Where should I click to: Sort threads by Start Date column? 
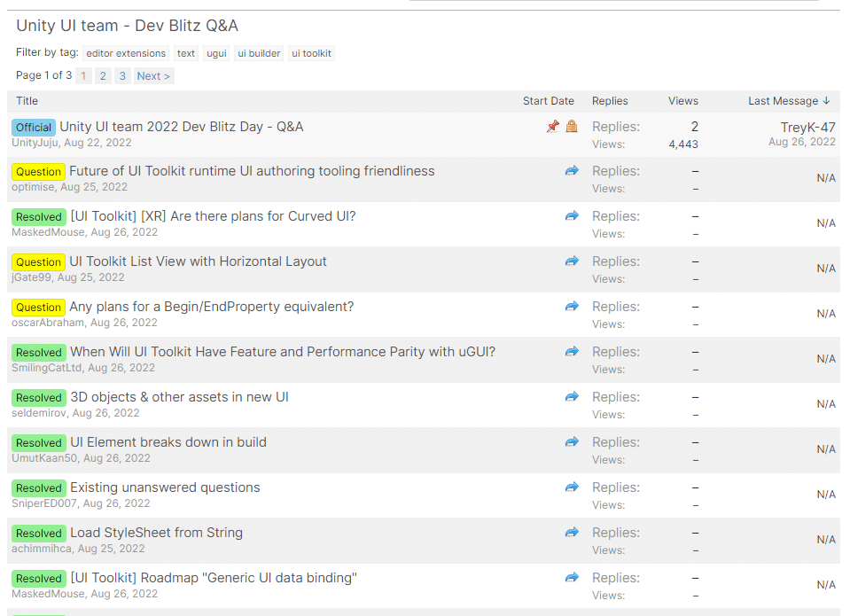point(548,101)
